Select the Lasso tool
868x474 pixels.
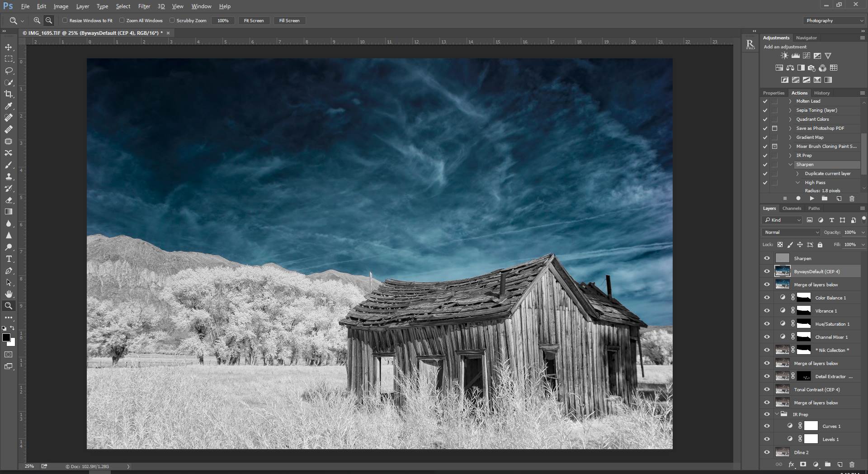point(9,71)
